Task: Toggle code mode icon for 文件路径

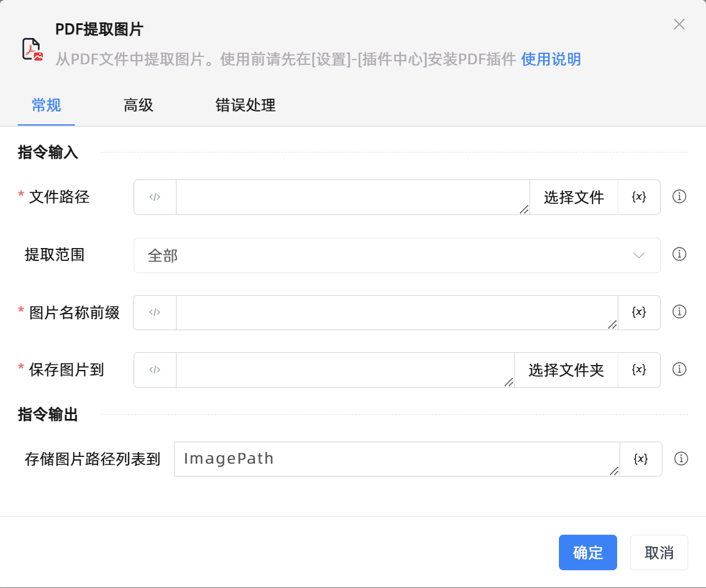Action: (x=155, y=197)
